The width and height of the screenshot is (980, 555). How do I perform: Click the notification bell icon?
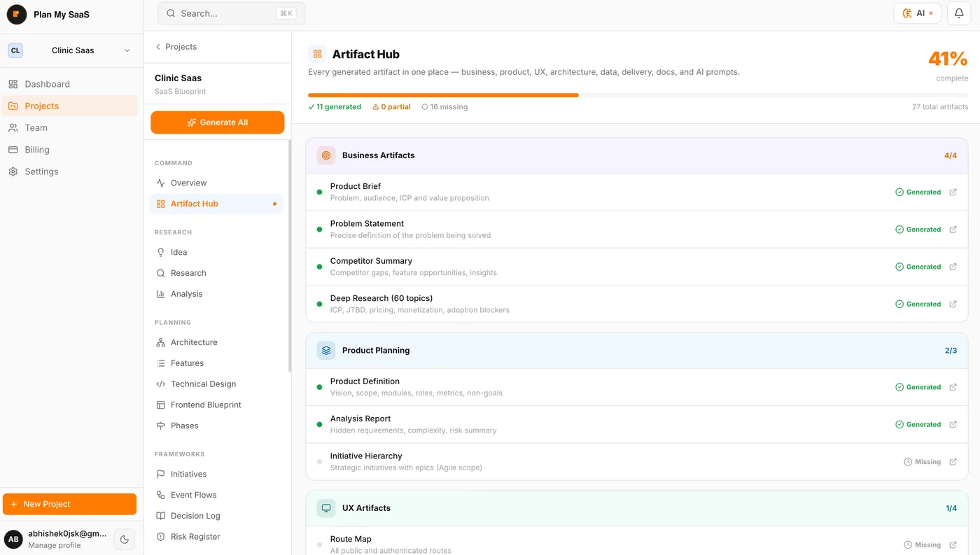click(958, 13)
